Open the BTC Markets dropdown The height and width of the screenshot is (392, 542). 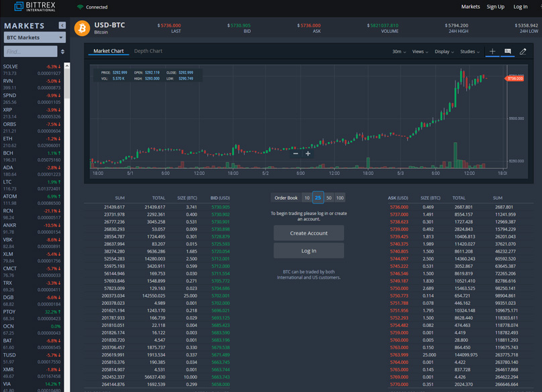[35, 38]
